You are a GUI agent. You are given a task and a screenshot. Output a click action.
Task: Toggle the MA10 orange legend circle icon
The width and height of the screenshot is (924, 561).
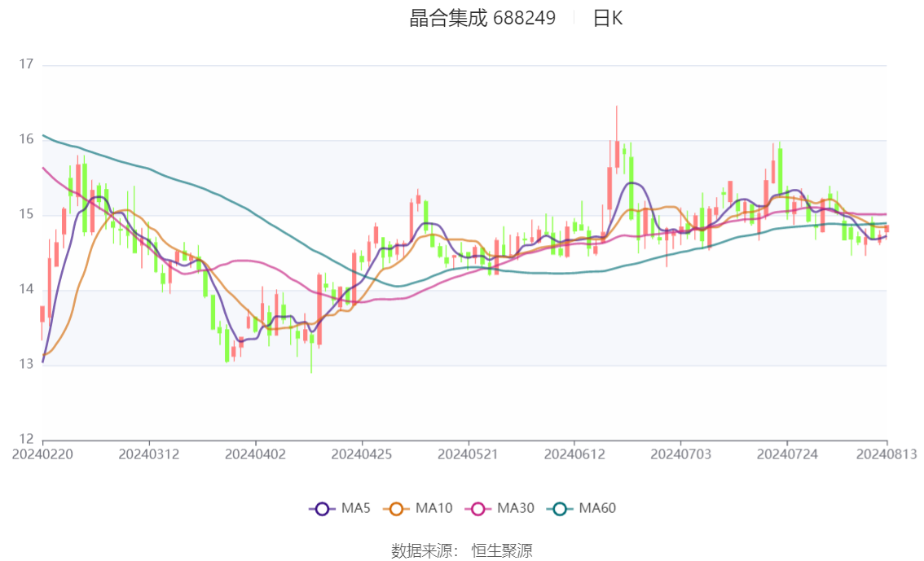396,509
